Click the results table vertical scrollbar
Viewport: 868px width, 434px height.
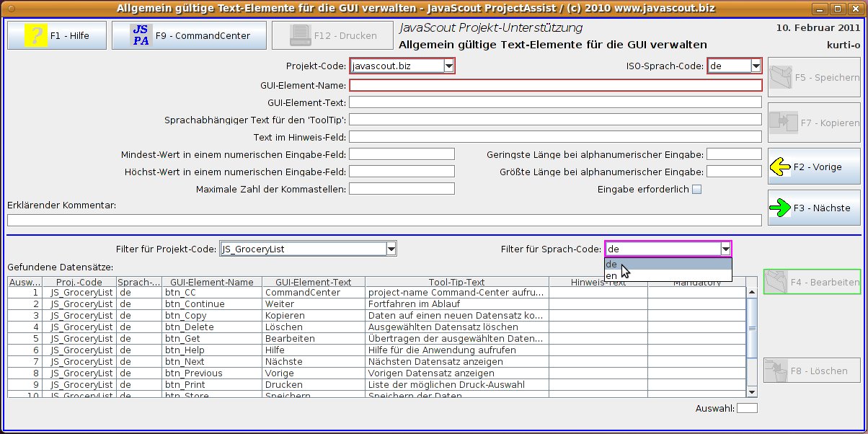[x=752, y=328]
